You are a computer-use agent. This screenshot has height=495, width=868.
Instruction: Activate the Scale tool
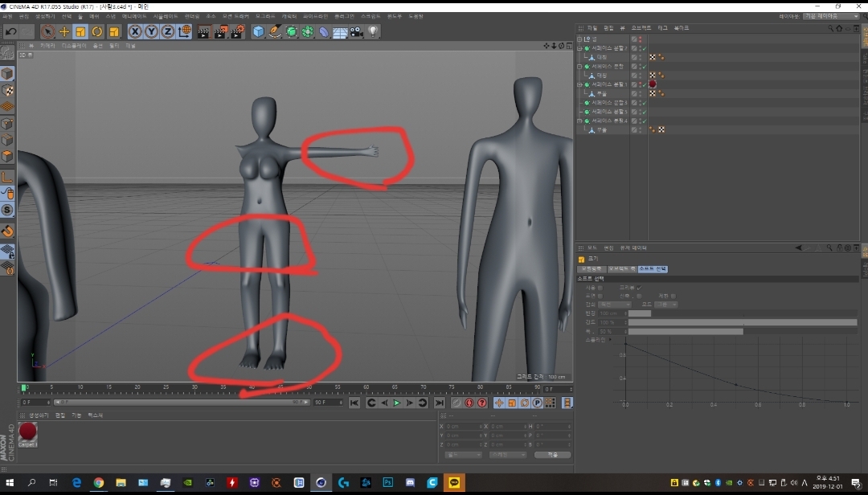[x=80, y=31]
